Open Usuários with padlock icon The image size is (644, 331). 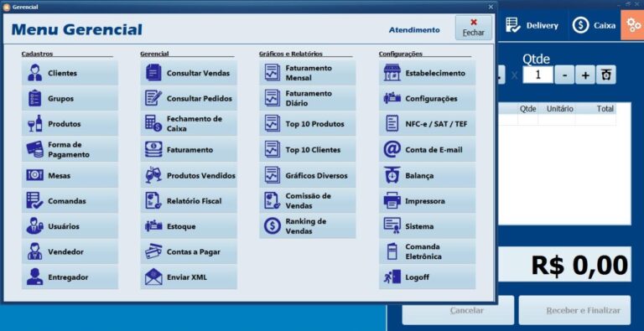point(70,226)
